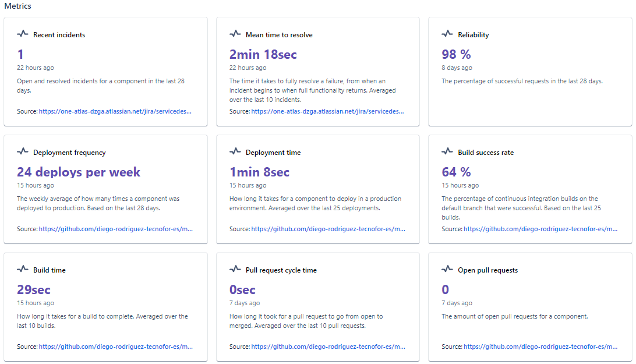The height and width of the screenshot is (364, 636).
Task: Follow the Pull request cycle time source link
Action: 327,347
